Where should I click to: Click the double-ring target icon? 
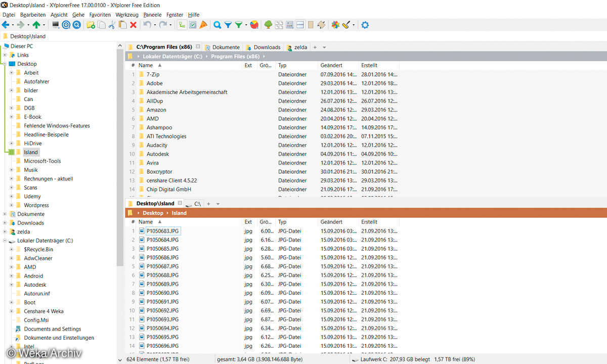click(66, 25)
